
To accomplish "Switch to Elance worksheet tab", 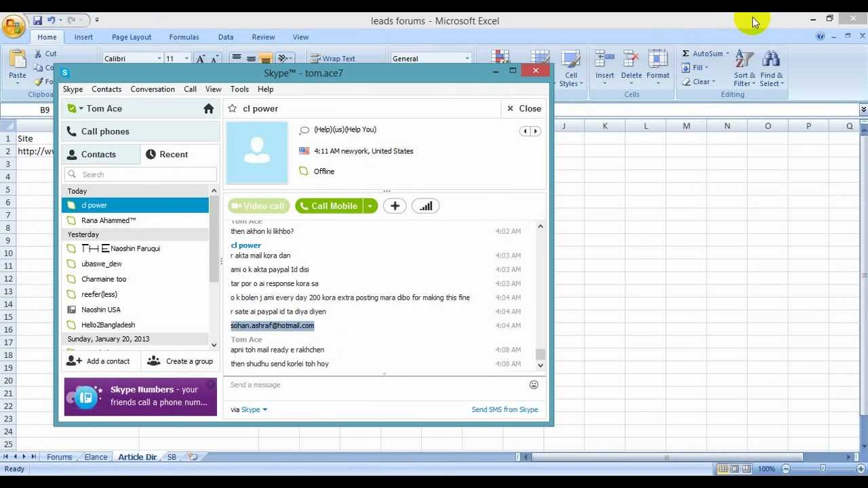I will click(x=96, y=457).
